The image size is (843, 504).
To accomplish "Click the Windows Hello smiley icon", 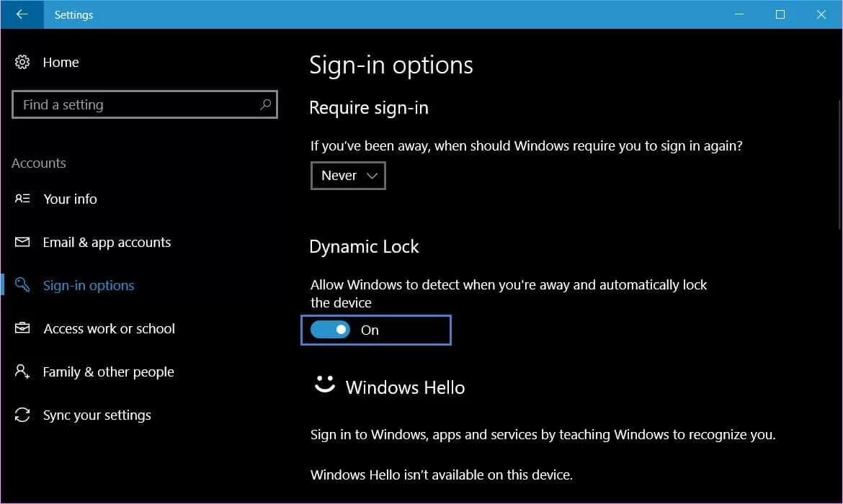I will coord(325,384).
